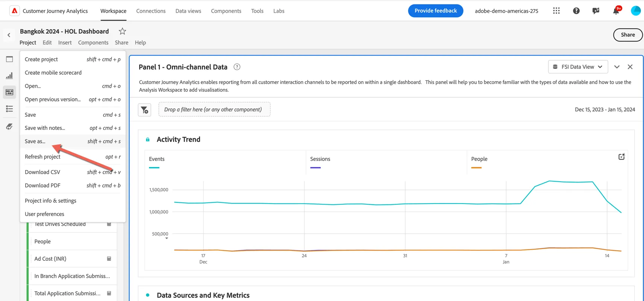Click calculator icon beside Total Application Submissi...

[x=109, y=293]
